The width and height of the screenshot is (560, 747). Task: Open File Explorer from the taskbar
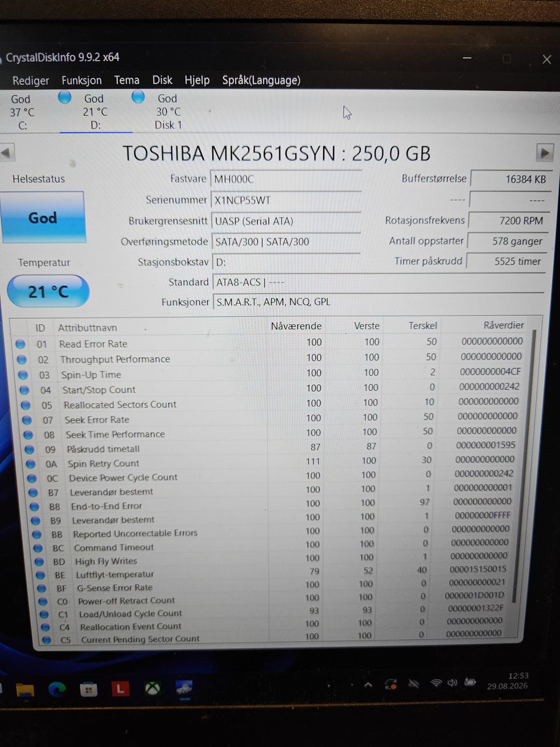pos(25,690)
